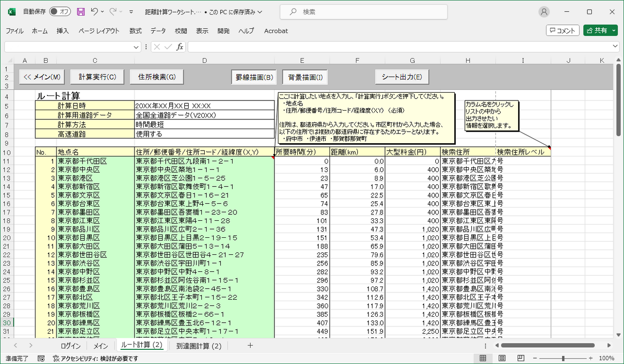
Task: Click the zoom slider handle
Action: [563, 358]
